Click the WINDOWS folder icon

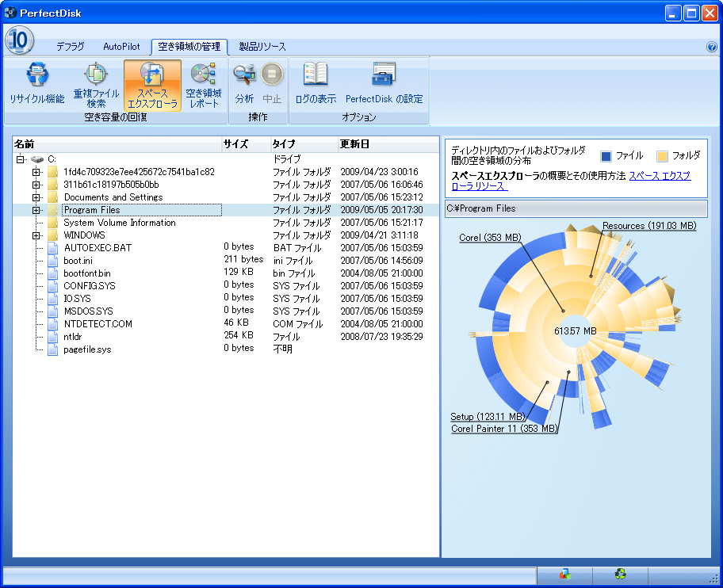point(52,235)
